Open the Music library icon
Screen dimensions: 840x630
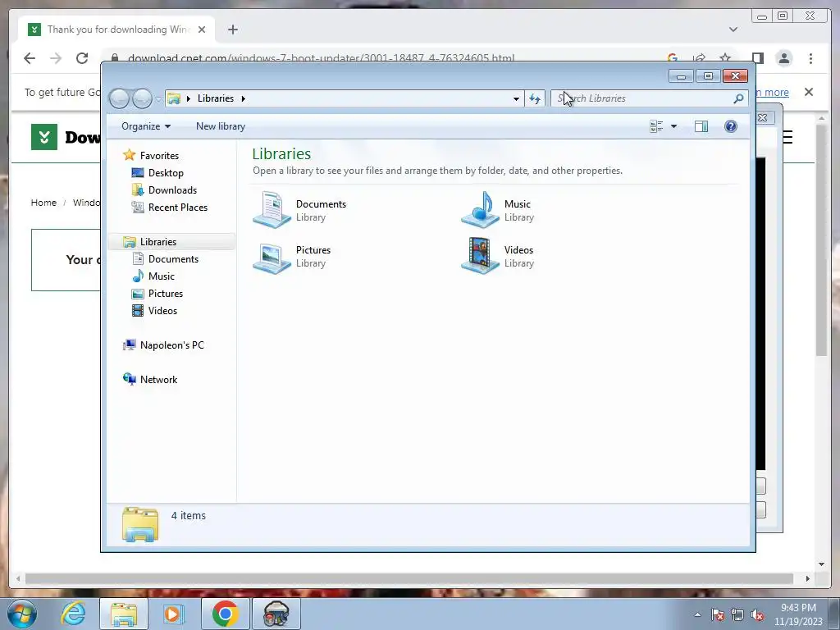(x=481, y=210)
